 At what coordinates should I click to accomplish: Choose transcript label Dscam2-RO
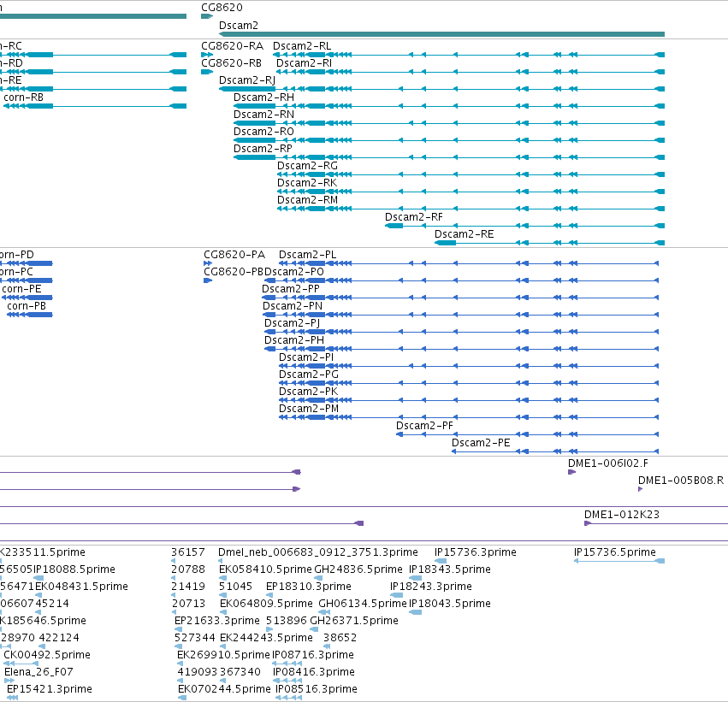click(263, 132)
